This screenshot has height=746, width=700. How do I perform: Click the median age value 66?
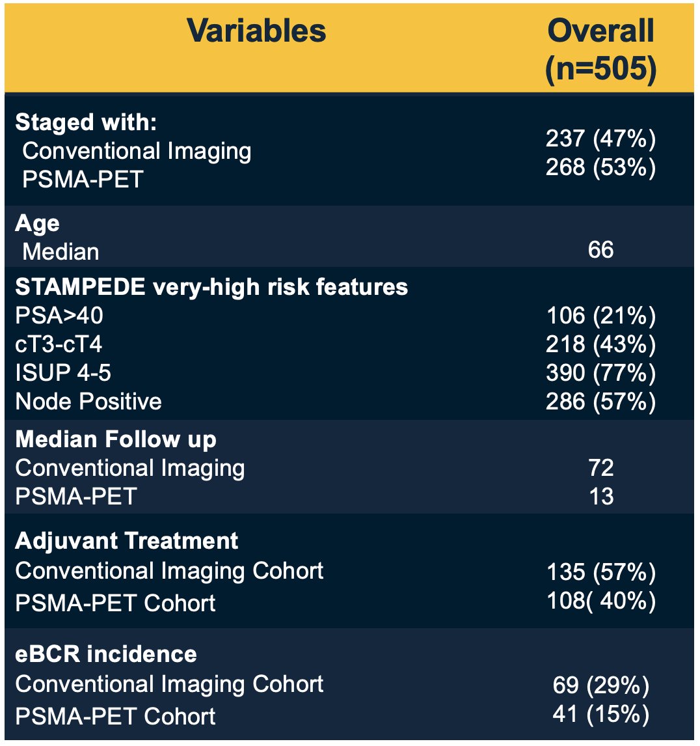[x=600, y=250]
